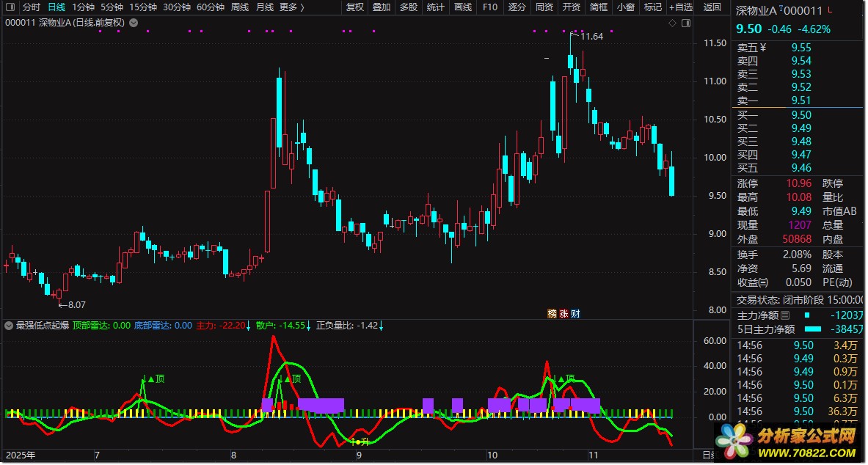Click the 11.64 high price label
Screen dimensions: 868x465
point(591,35)
